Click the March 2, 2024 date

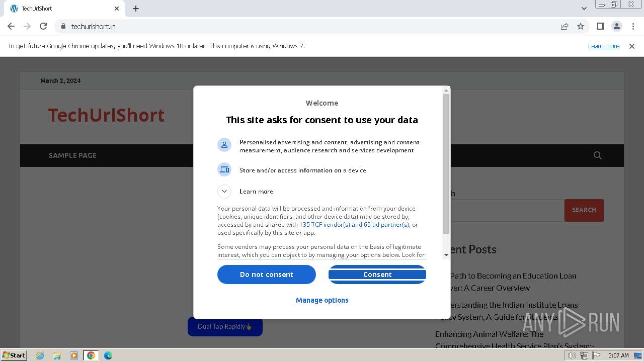[x=60, y=80]
